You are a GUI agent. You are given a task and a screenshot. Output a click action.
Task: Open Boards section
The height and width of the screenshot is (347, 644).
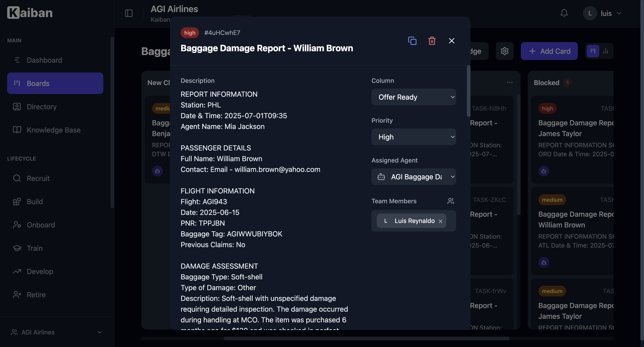[x=55, y=83]
